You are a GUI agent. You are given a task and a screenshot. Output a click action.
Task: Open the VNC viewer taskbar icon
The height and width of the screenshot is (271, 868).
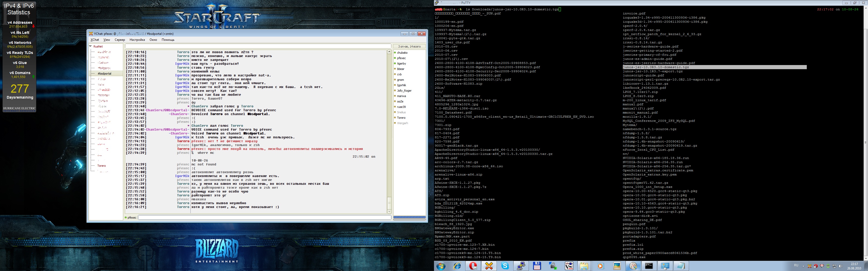pos(569,266)
